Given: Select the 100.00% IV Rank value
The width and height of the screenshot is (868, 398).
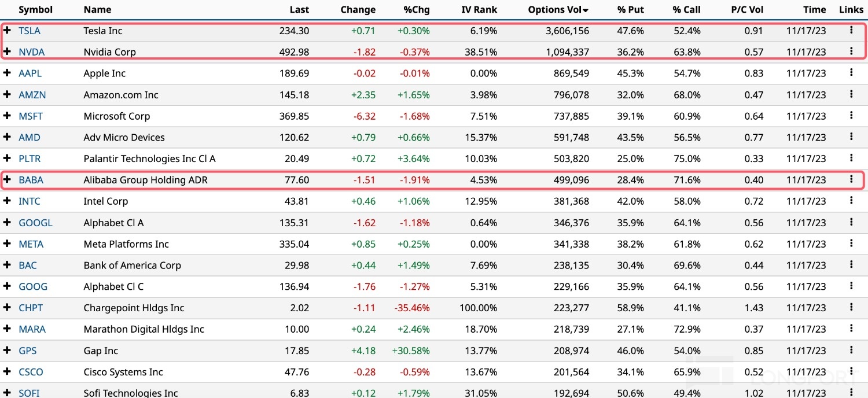Looking at the screenshot, I should pos(479,308).
